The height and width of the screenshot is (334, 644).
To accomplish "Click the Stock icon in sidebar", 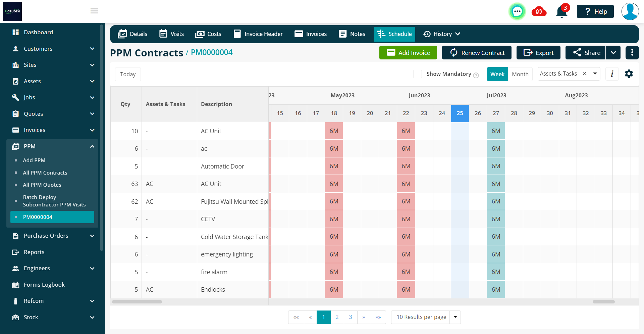I will [x=15, y=317].
